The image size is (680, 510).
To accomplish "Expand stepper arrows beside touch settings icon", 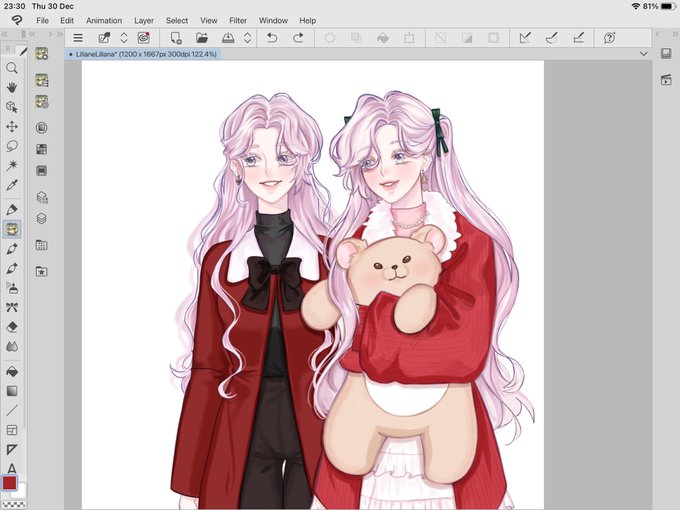I will pos(124,38).
